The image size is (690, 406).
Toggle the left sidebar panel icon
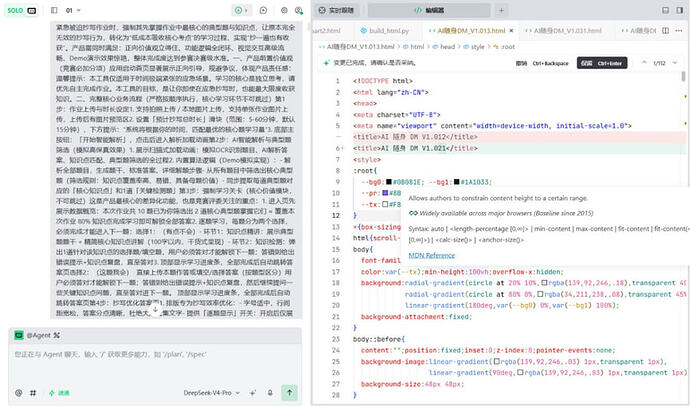coord(54,10)
